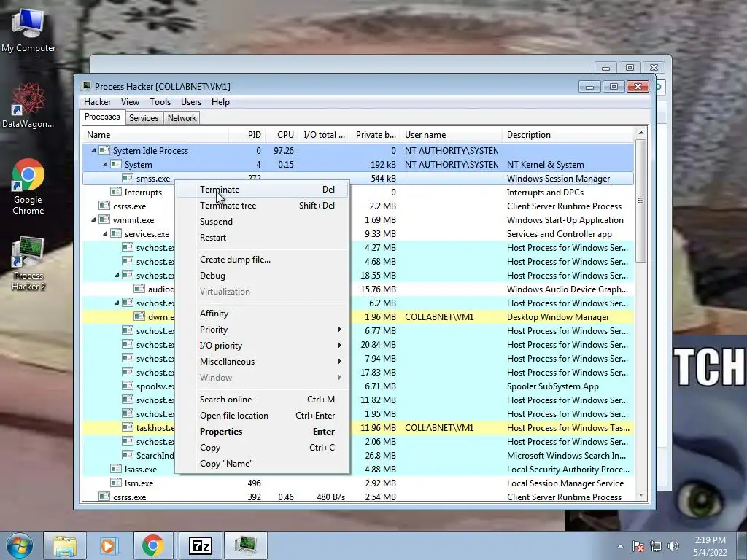747x560 pixels.
Task: Click the lsass.exe process icon
Action: tap(116, 469)
